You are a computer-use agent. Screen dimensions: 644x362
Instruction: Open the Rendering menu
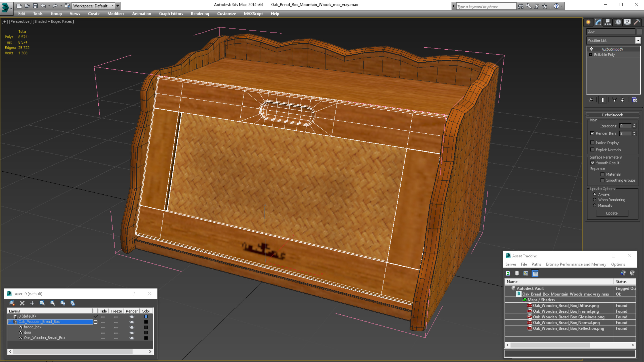coord(200,14)
